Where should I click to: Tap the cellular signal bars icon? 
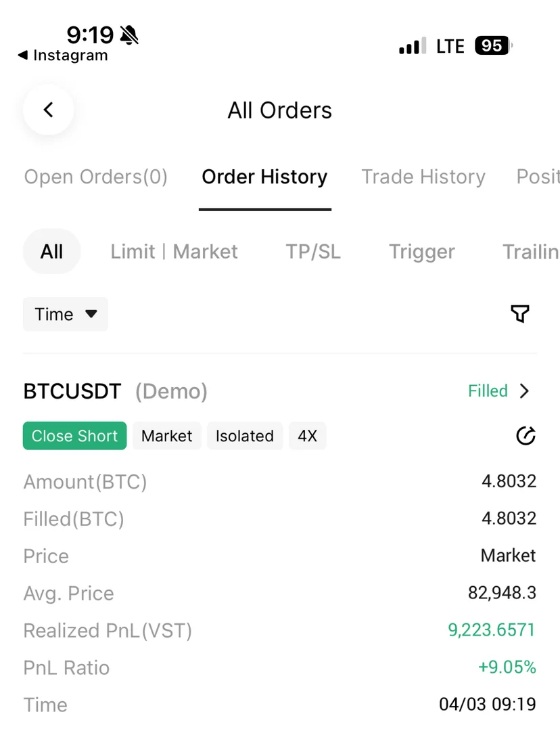[x=412, y=46]
